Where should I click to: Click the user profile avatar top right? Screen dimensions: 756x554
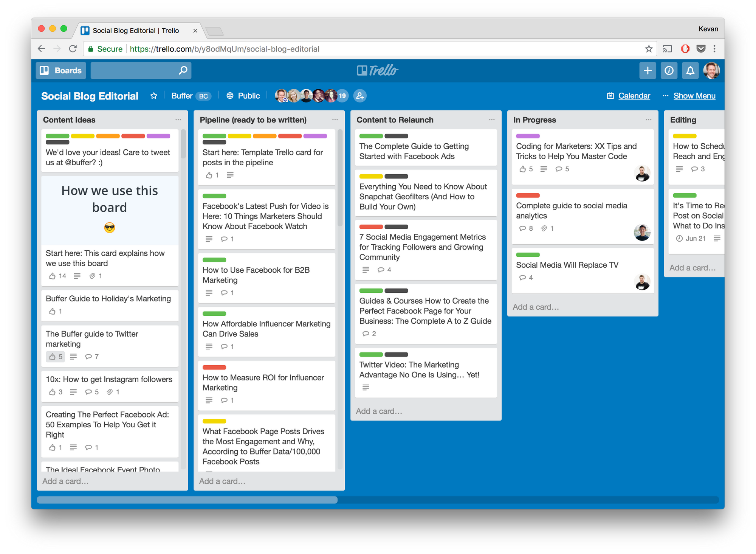[712, 71]
